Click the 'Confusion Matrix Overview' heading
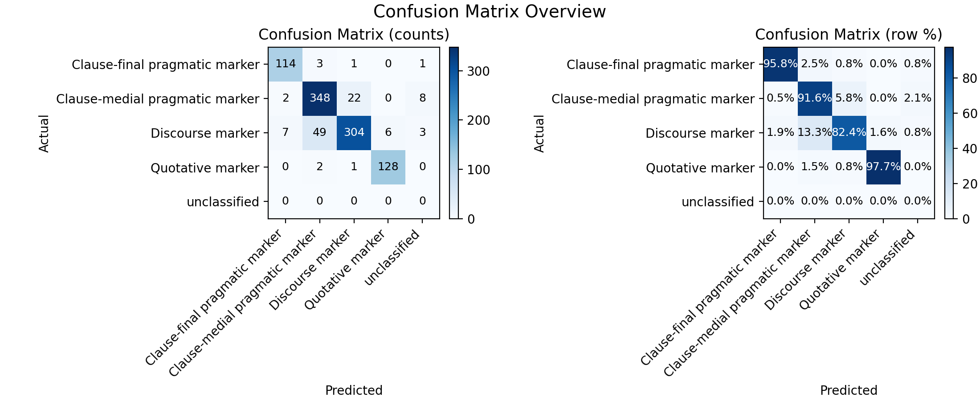The image size is (980, 401). pyautogui.click(x=490, y=12)
